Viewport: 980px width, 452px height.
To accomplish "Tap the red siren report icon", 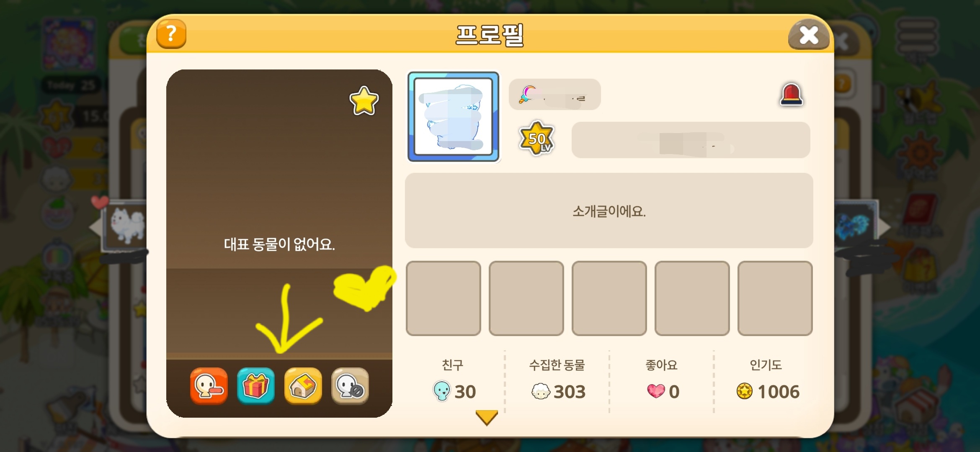I will 791,95.
